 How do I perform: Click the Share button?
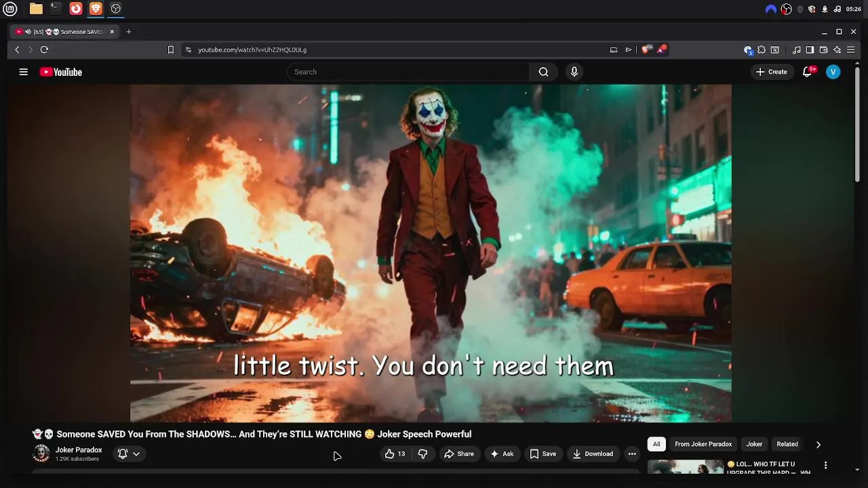[459, 454]
